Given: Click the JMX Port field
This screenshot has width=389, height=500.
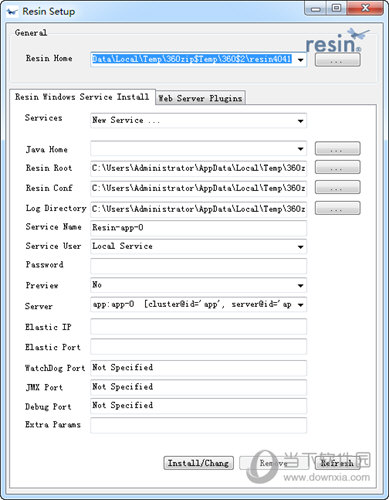Looking at the screenshot, I should coord(198,387).
